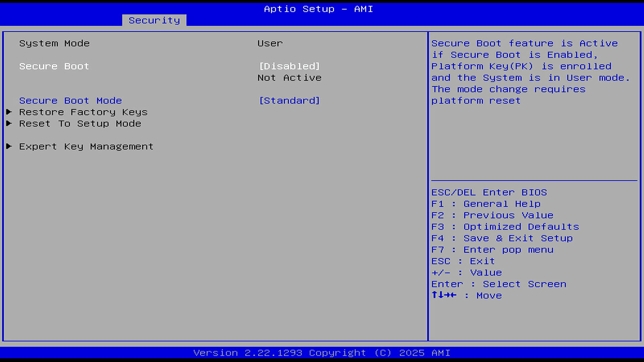
Task: Click arrow beside Reset To Setup Mode
Action: pyautogui.click(x=9, y=123)
